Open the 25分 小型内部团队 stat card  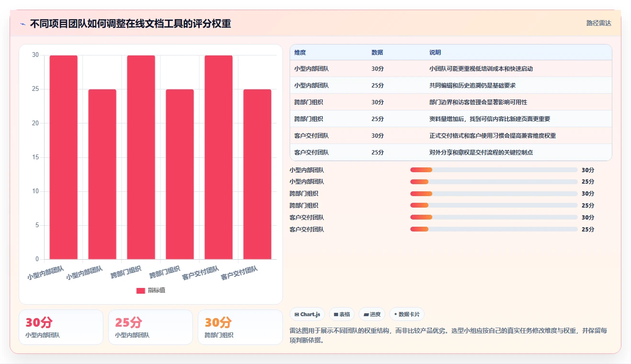(x=150, y=327)
